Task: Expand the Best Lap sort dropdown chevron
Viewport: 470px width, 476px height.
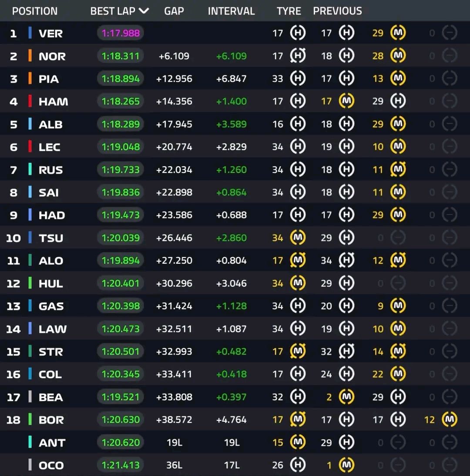Action: 144,11
